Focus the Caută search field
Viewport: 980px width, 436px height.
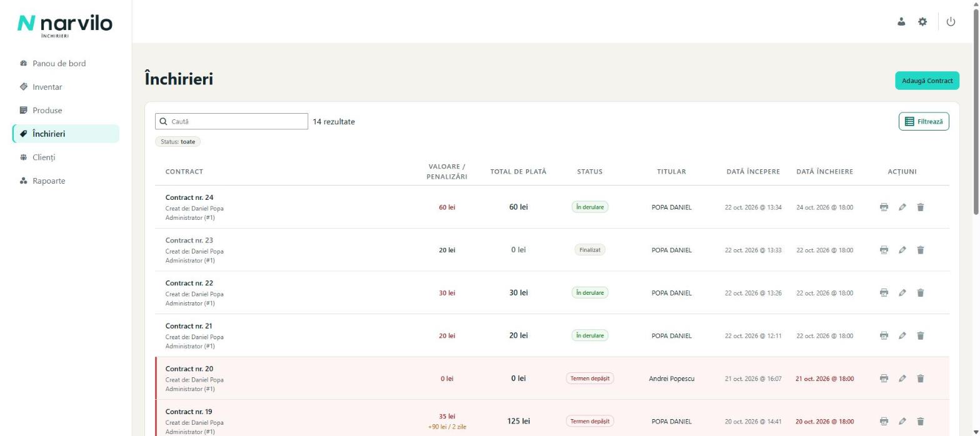(231, 121)
